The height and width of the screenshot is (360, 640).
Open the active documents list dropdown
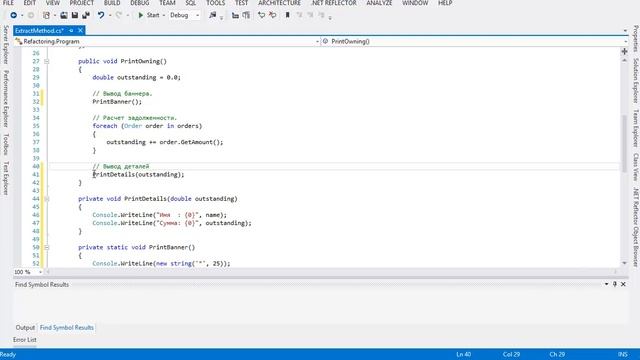point(625,31)
